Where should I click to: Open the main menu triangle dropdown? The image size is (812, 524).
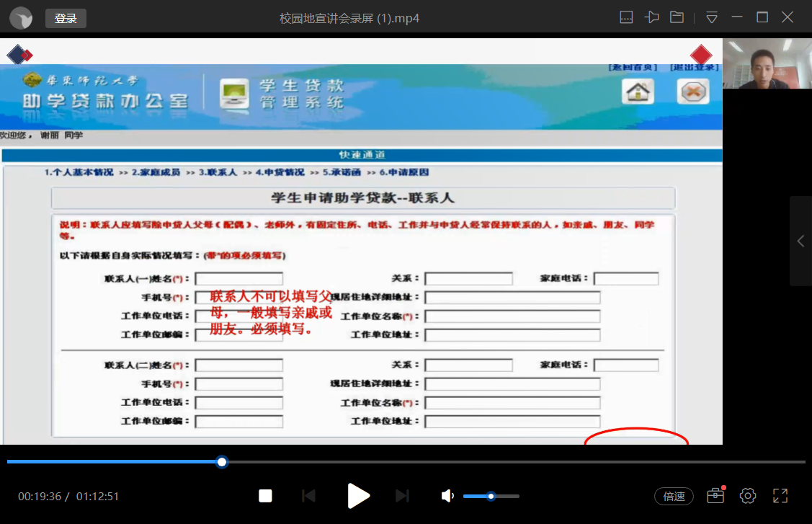pos(712,17)
